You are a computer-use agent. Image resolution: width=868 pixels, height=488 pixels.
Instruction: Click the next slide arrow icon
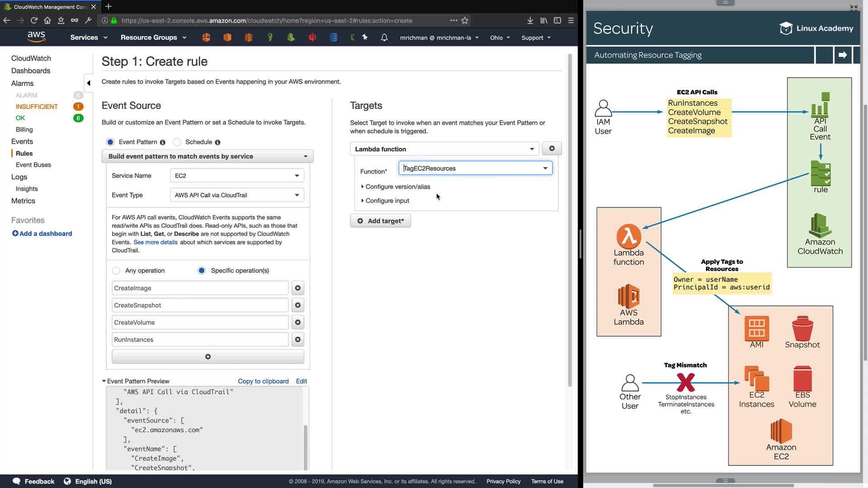(842, 55)
